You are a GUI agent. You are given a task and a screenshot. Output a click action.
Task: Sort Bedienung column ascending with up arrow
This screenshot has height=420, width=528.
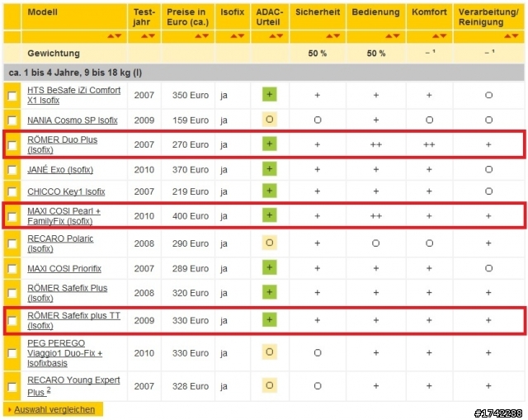(389, 35)
